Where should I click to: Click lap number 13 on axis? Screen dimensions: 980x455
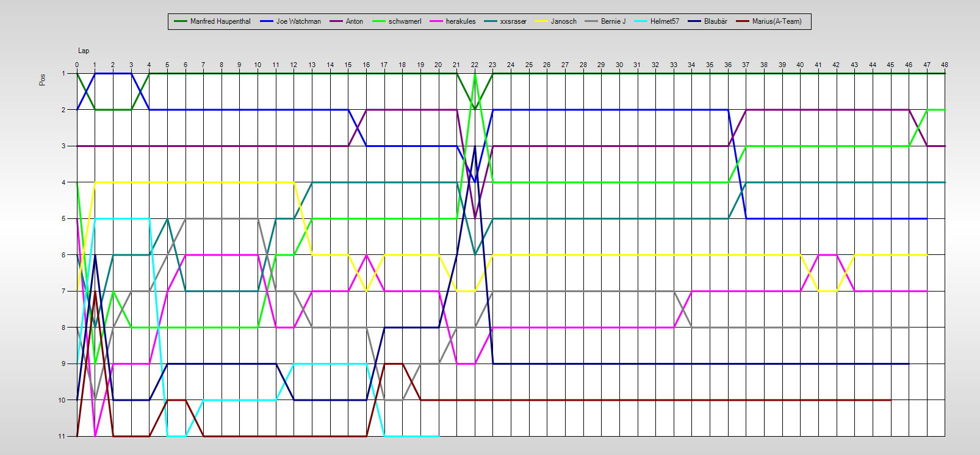(312, 65)
